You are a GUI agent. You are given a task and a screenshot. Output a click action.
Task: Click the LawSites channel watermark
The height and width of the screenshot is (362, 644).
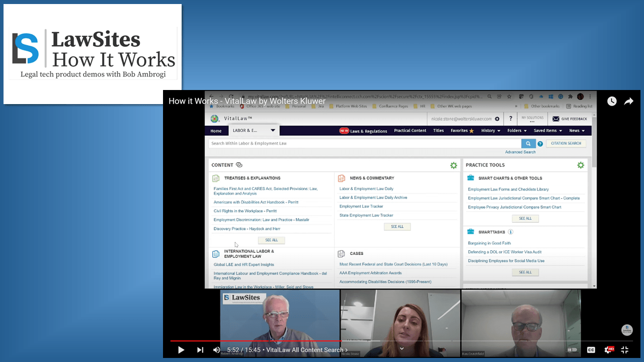(x=627, y=330)
